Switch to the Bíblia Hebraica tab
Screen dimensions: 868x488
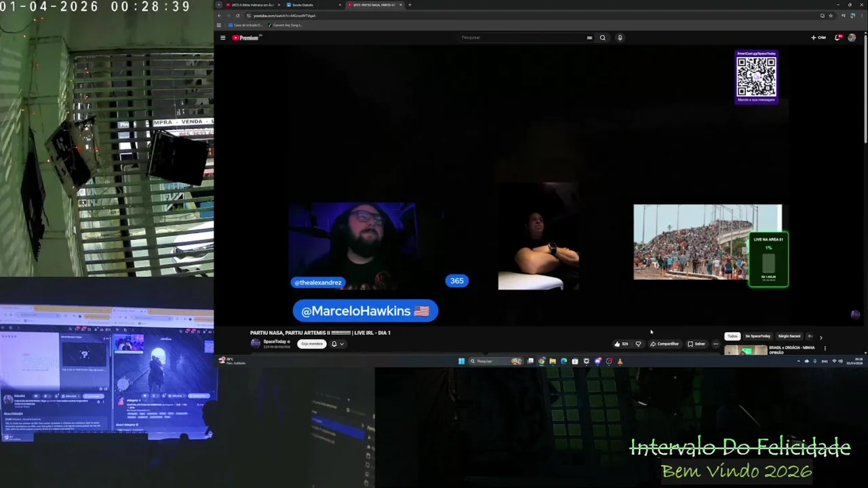(x=252, y=5)
